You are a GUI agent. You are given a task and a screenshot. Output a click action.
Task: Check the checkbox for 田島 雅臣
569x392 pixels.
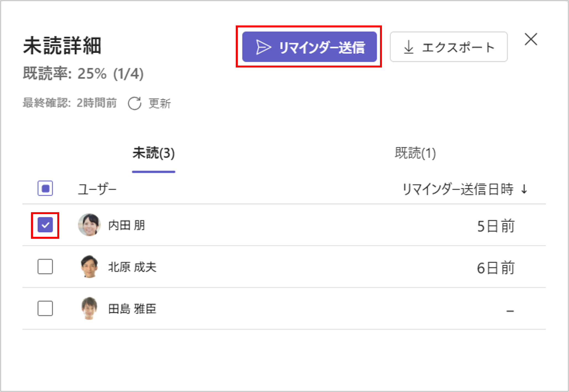tap(45, 308)
